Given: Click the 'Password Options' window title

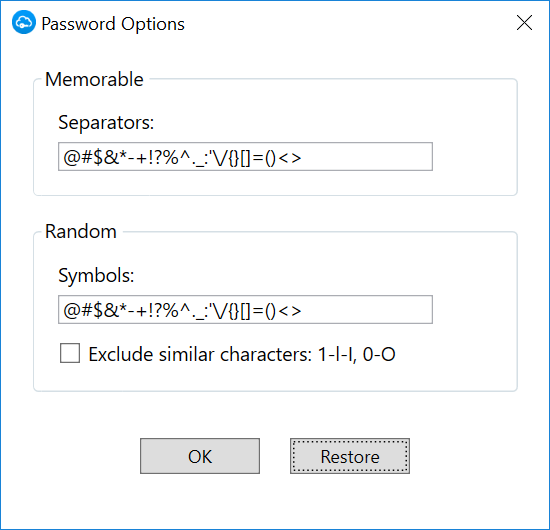Looking at the screenshot, I should pos(113,24).
